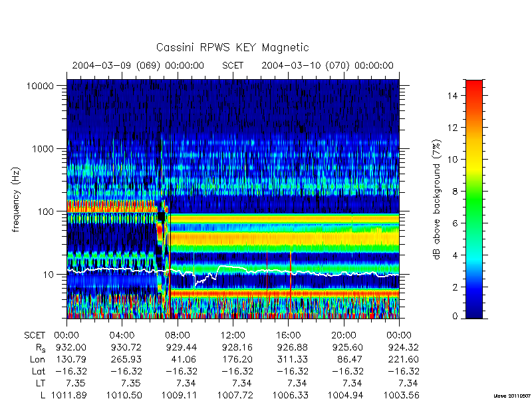Select the 2 dB color scale label
The height and width of the screenshot is (399, 532).
click(455, 287)
